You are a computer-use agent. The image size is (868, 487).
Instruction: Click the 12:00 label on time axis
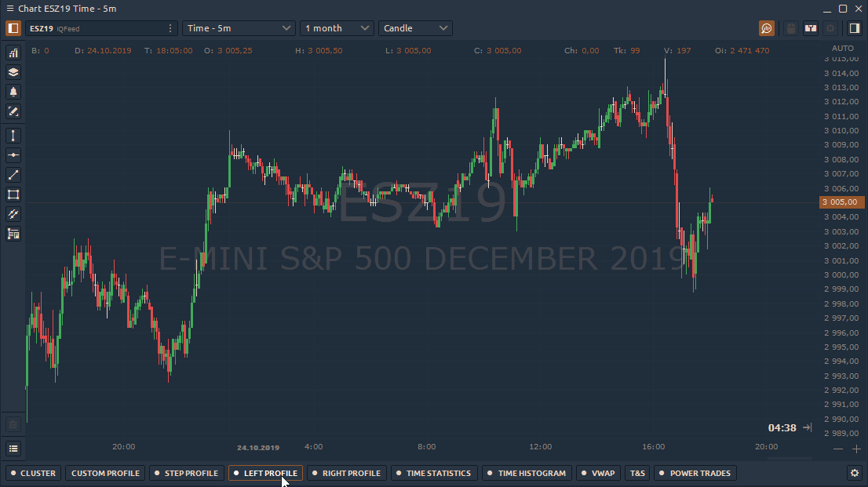point(540,446)
